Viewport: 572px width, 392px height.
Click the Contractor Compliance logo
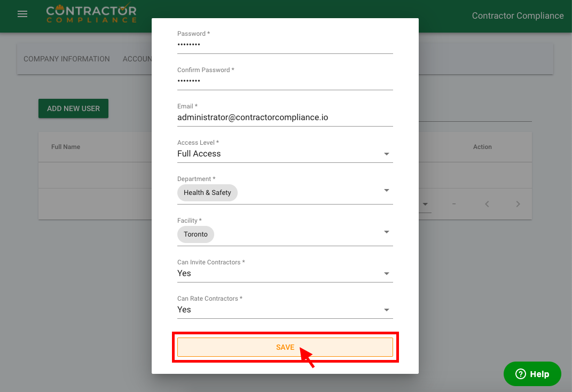tap(91, 14)
